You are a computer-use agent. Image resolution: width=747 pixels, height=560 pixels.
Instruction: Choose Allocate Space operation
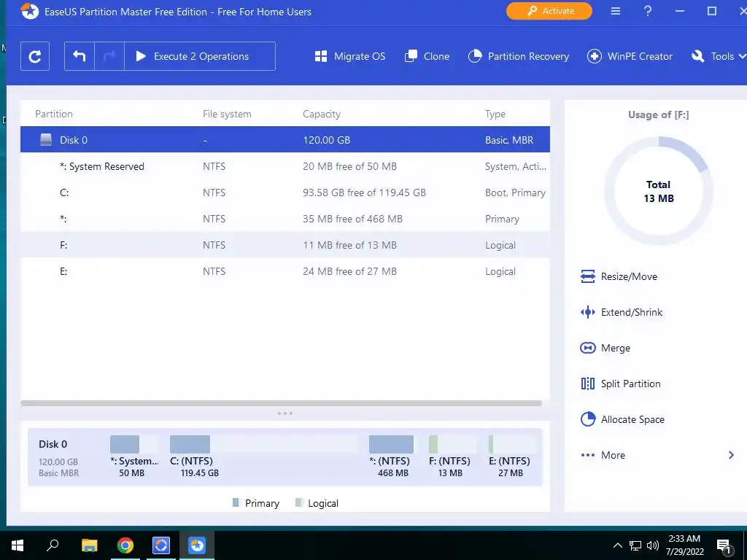tap(622, 419)
